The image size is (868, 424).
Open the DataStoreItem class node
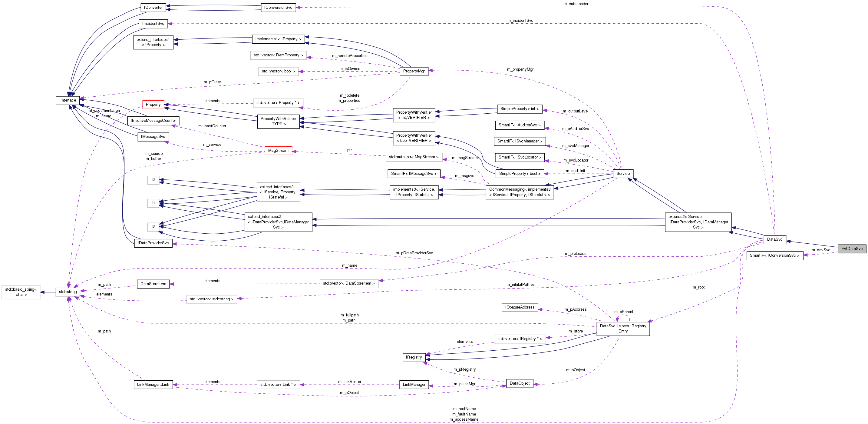tap(153, 284)
